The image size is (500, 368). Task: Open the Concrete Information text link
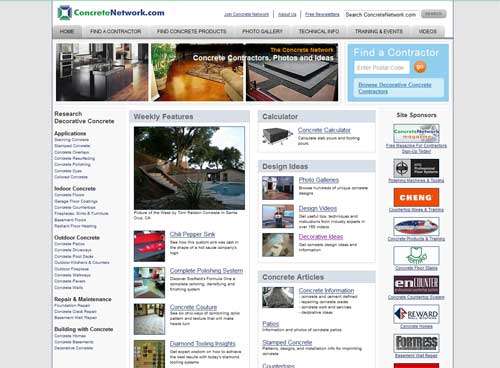[326, 291]
